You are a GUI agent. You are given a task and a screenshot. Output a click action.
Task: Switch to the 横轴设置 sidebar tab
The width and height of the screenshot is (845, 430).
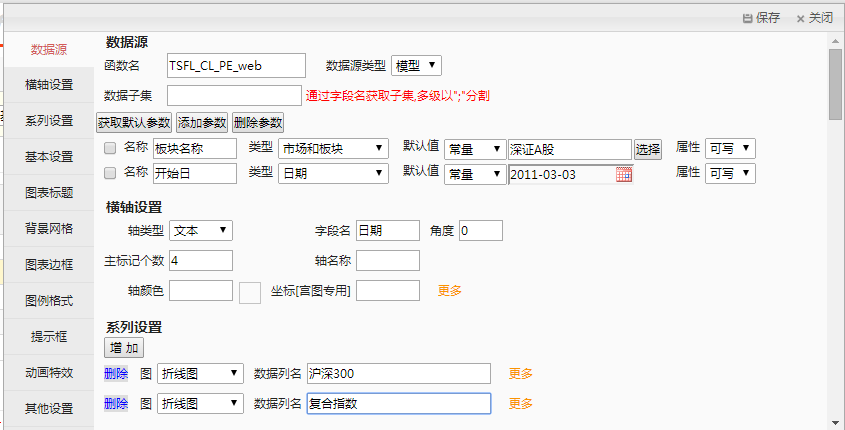[x=48, y=85]
